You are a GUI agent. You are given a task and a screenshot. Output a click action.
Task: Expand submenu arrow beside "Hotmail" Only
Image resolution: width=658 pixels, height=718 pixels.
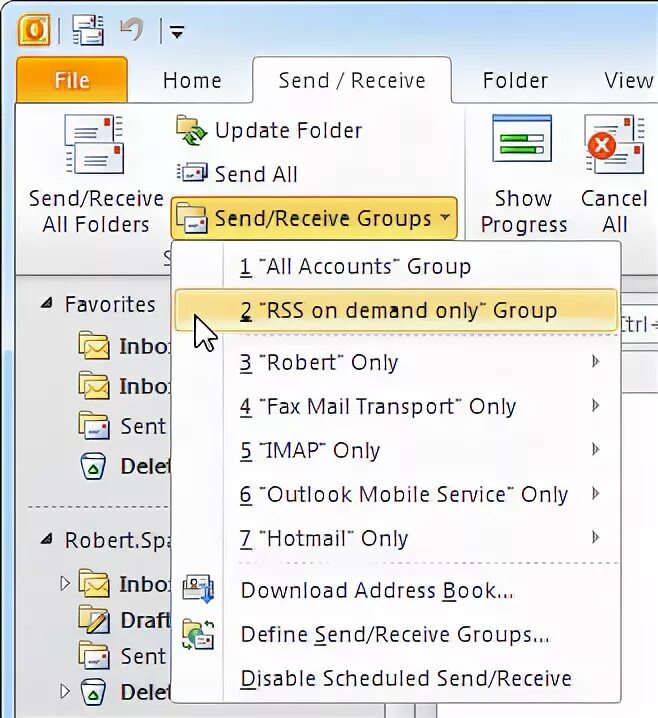(x=595, y=538)
